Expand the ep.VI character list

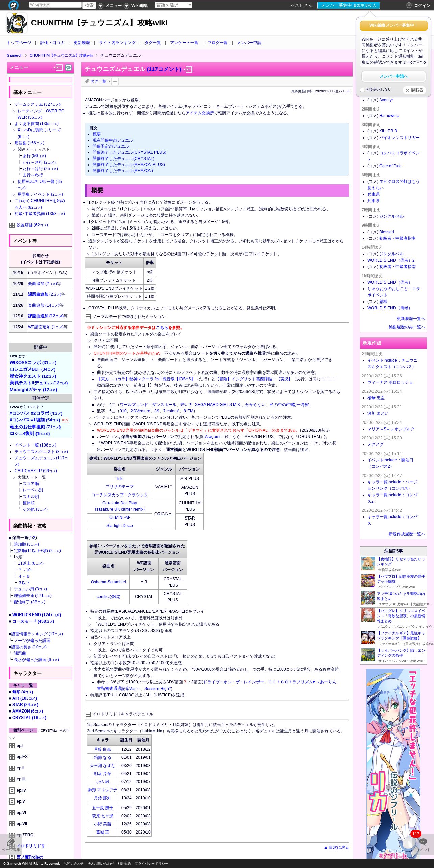[12, 813]
